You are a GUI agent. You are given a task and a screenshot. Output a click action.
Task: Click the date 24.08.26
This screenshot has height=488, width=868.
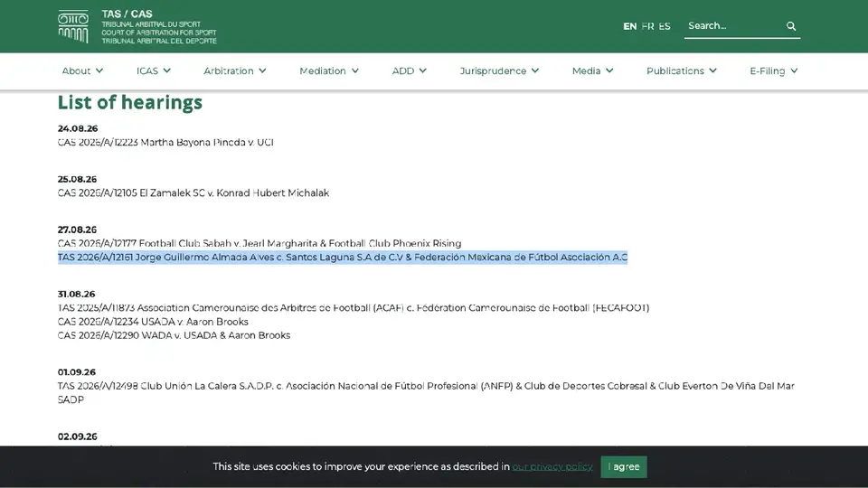pyautogui.click(x=78, y=128)
